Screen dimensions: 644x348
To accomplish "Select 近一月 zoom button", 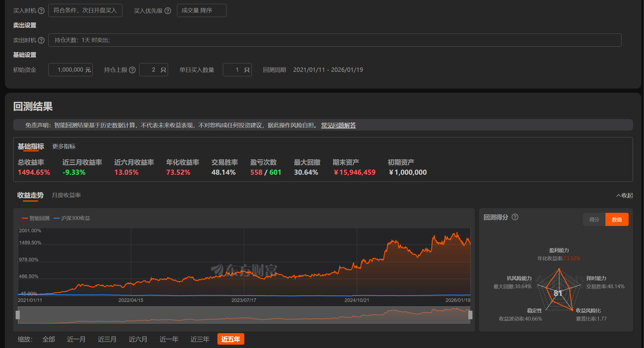I will pyautogui.click(x=76, y=339).
